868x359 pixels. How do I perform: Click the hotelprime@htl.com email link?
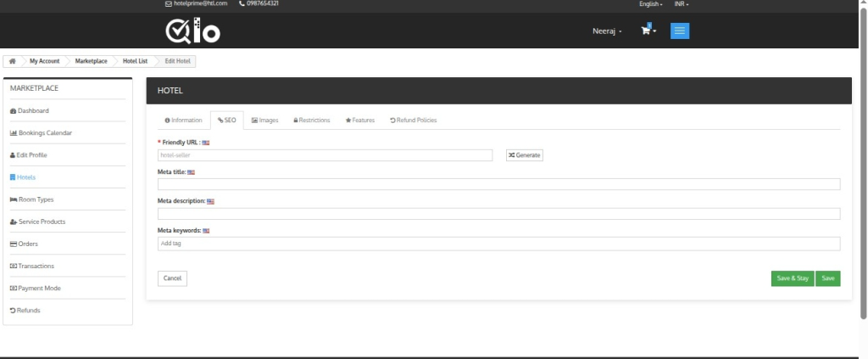coord(200,3)
